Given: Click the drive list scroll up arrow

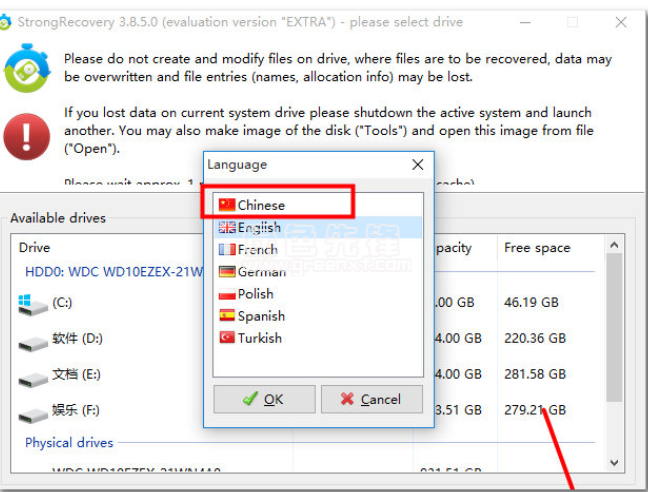Looking at the screenshot, I should coord(614,245).
